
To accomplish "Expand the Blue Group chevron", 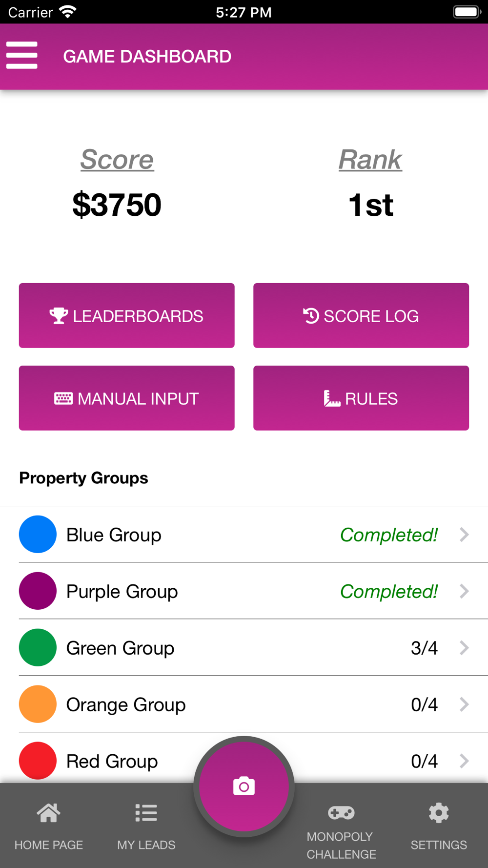I will (464, 535).
